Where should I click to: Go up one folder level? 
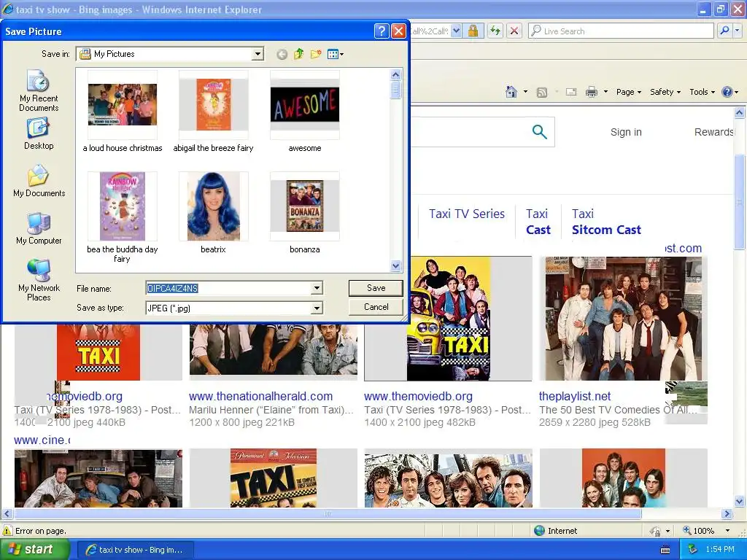point(298,54)
